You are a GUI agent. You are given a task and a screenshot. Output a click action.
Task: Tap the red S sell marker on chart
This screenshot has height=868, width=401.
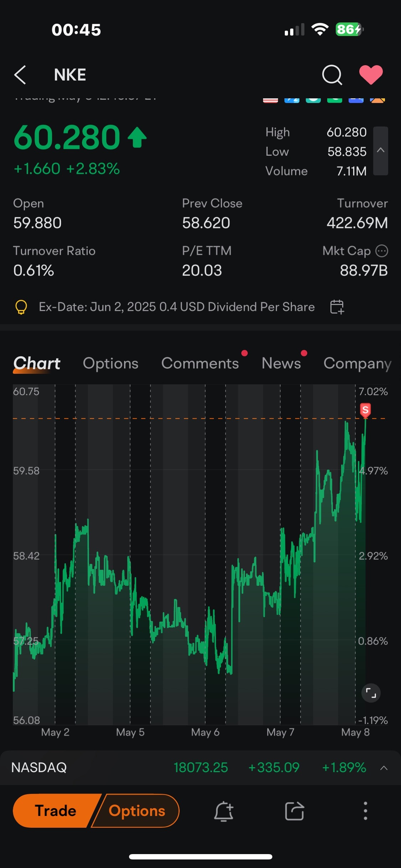(x=365, y=410)
